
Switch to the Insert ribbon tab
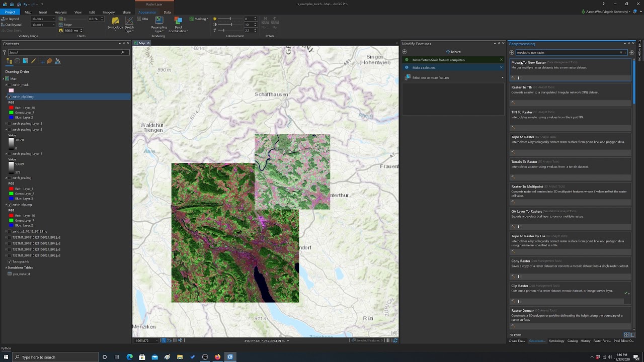pyautogui.click(x=43, y=12)
